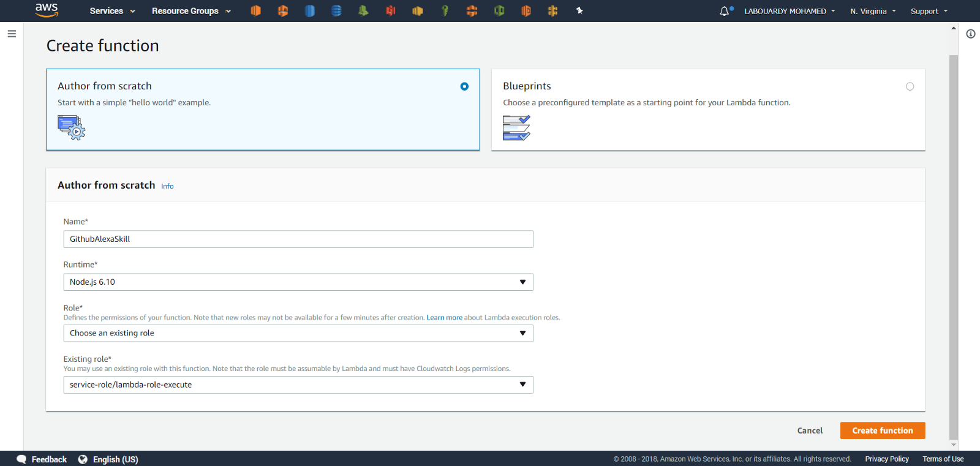Viewport: 980px width, 466px height.
Task: Open the Privacy Policy link
Action: tap(887, 459)
